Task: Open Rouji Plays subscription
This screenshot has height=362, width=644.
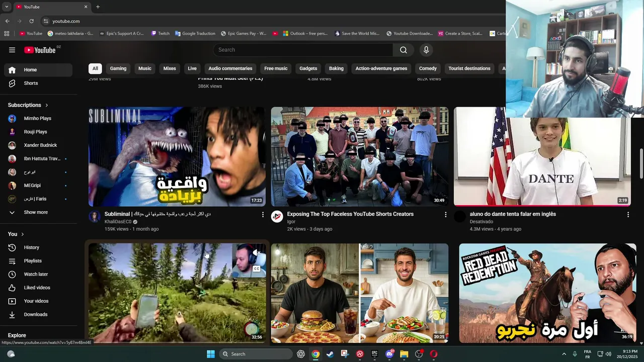Action: tap(38, 132)
